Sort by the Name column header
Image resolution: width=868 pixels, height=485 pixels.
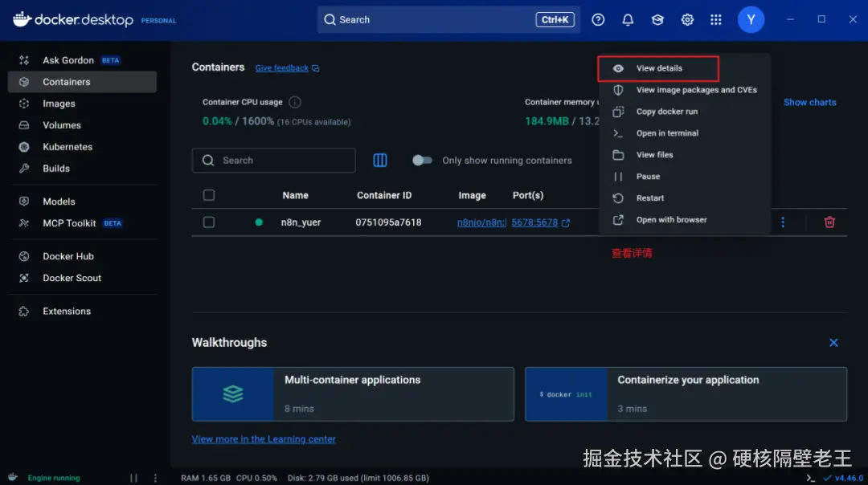point(295,195)
